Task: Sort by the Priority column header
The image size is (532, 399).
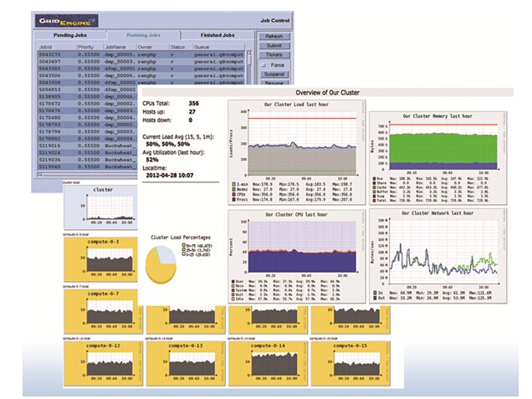Action: coord(86,47)
